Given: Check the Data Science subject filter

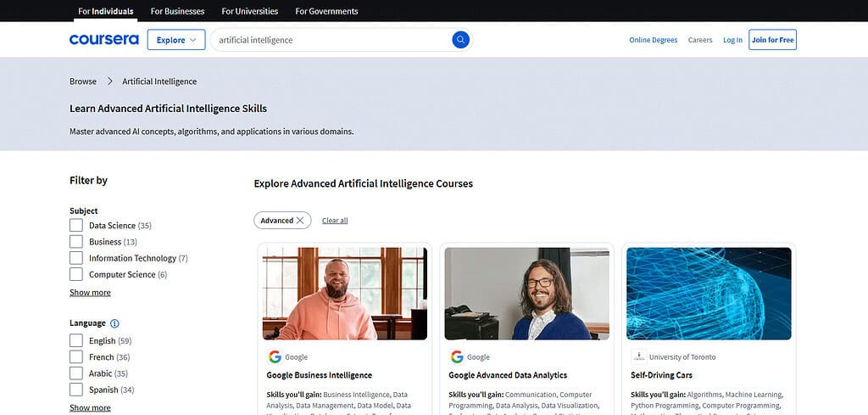Looking at the screenshot, I should pyautogui.click(x=76, y=226).
